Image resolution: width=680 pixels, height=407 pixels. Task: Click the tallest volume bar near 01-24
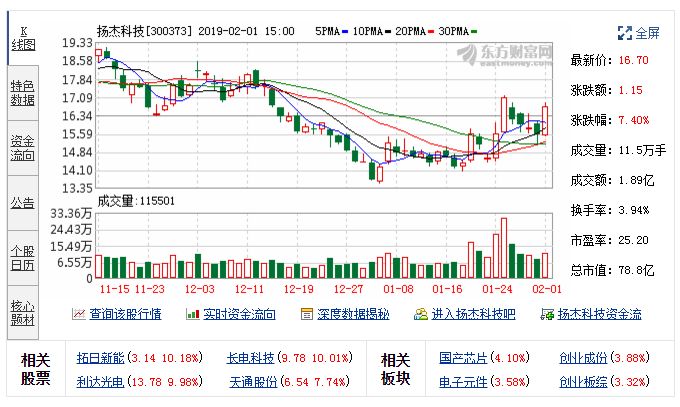point(504,248)
